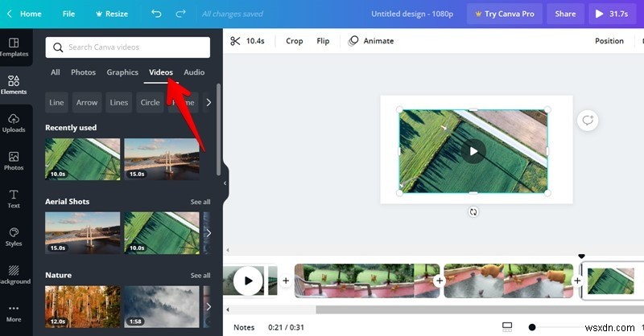
Task: Play the selected video on the canvas
Action: click(473, 151)
